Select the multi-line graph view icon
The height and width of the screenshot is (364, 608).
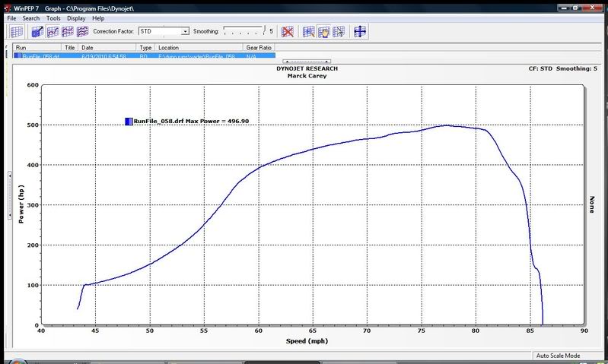coord(82,31)
